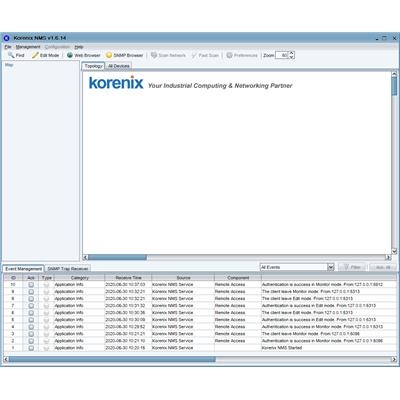This screenshot has height=400, width=400.
Task: Tick Ack checkbox for event ID 6
Action: pyautogui.click(x=31, y=313)
